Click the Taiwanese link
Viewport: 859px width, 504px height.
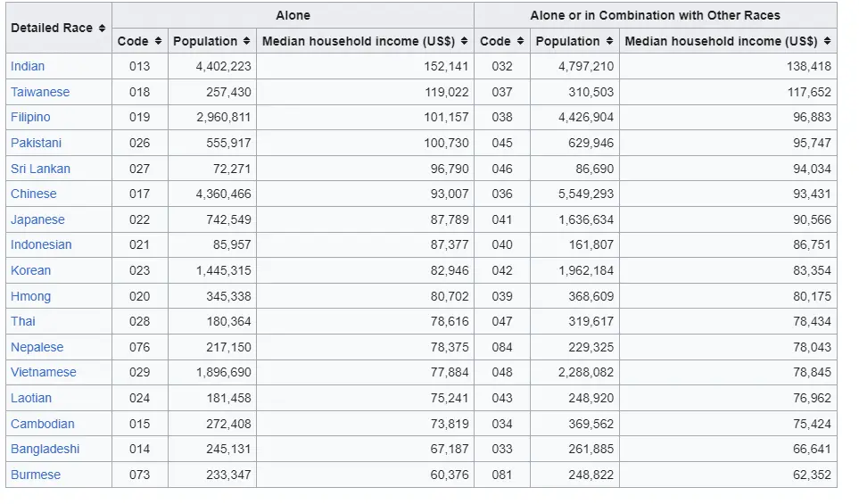pos(40,92)
